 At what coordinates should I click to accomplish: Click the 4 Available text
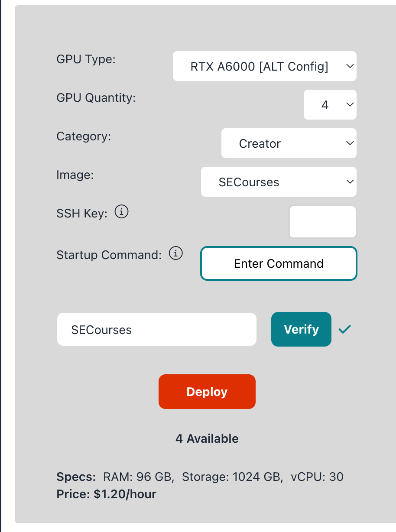207,438
